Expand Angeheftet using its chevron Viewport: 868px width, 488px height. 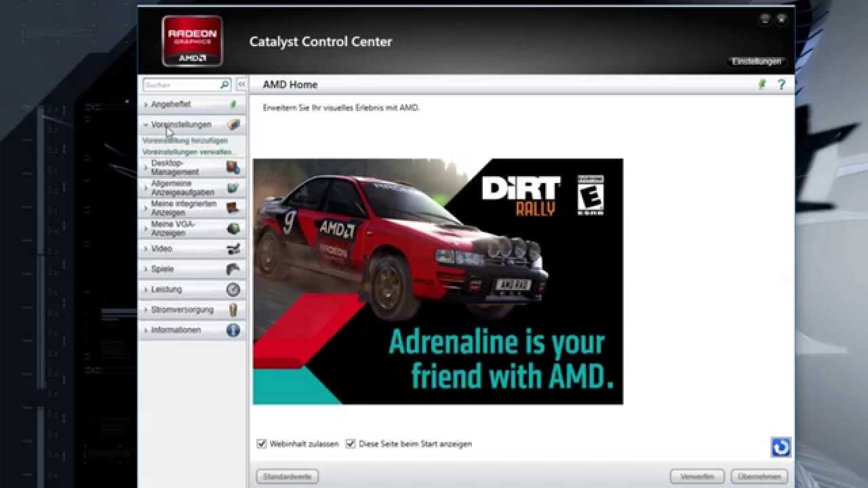(146, 104)
